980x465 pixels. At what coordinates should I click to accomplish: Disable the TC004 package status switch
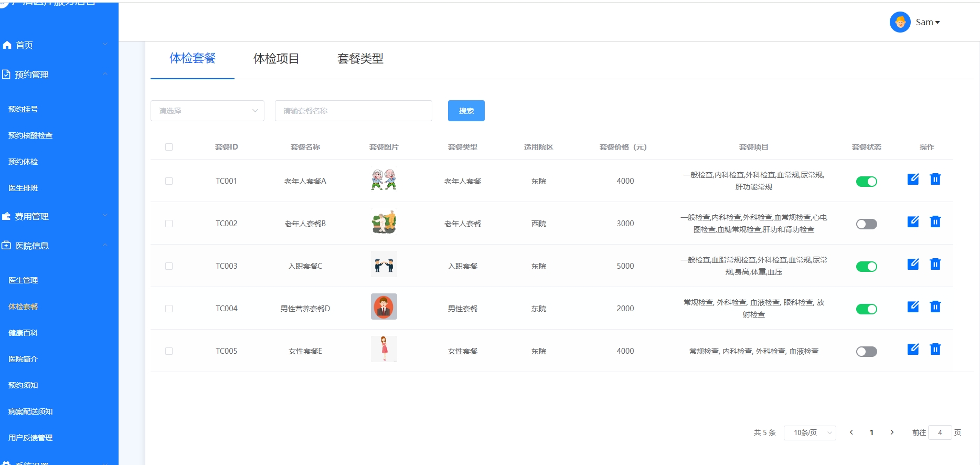867,309
